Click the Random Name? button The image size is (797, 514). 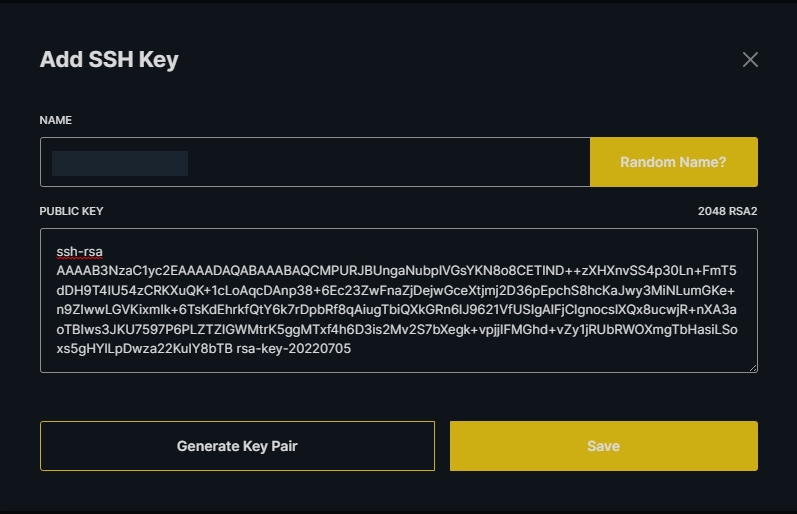pos(673,162)
